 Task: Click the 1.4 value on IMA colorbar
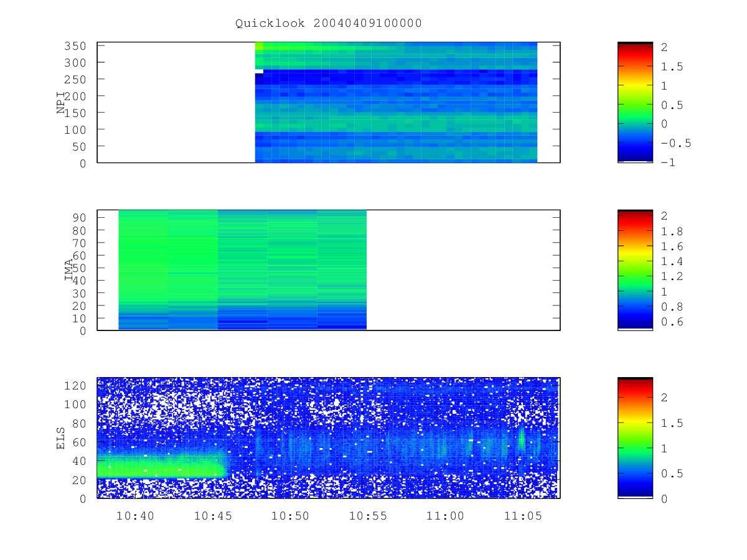pyautogui.click(x=672, y=261)
